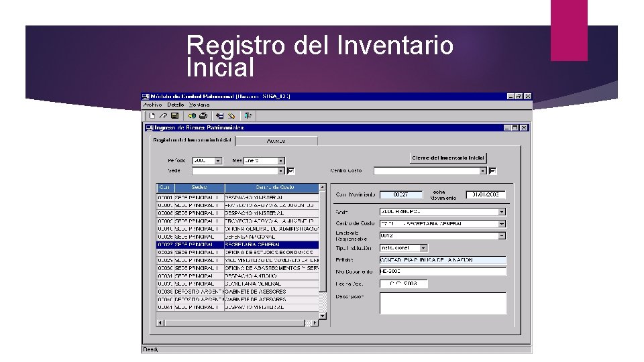Select the highlighted SECRETARIA GENERAL row
The image size is (644, 362).
pos(237,245)
